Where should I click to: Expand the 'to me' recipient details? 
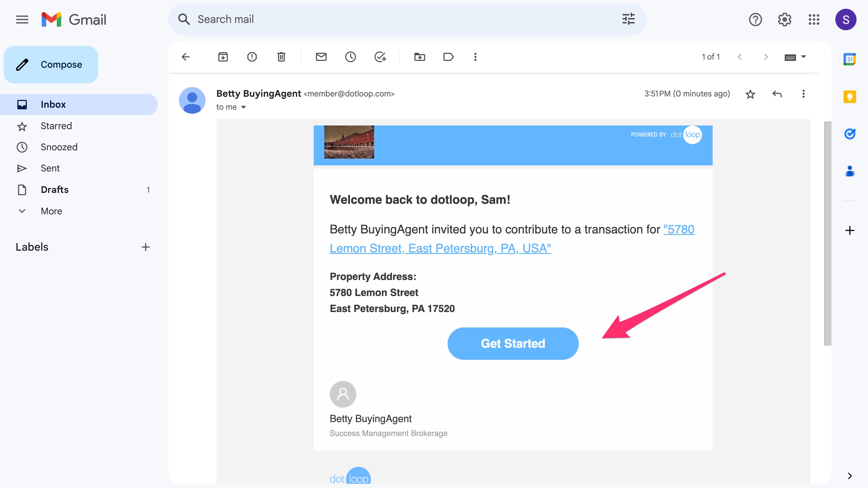point(243,107)
